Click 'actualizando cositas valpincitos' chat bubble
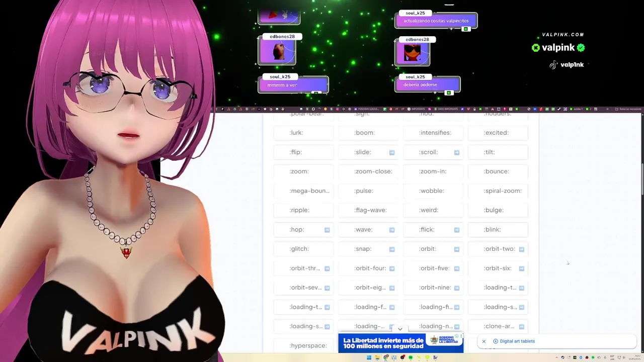The width and height of the screenshot is (644, 362). tap(436, 21)
